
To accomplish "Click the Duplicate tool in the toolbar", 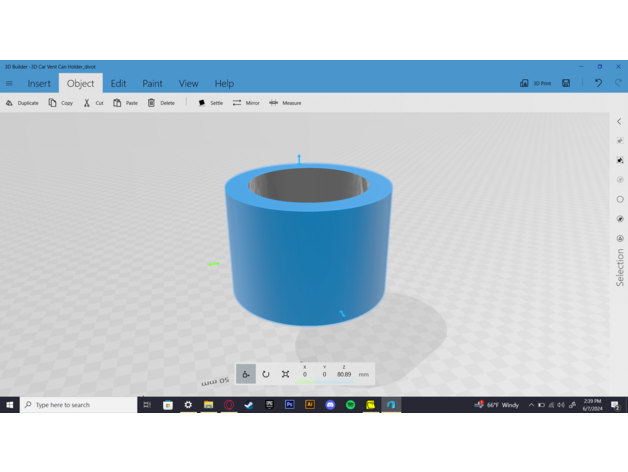I will click(22, 103).
